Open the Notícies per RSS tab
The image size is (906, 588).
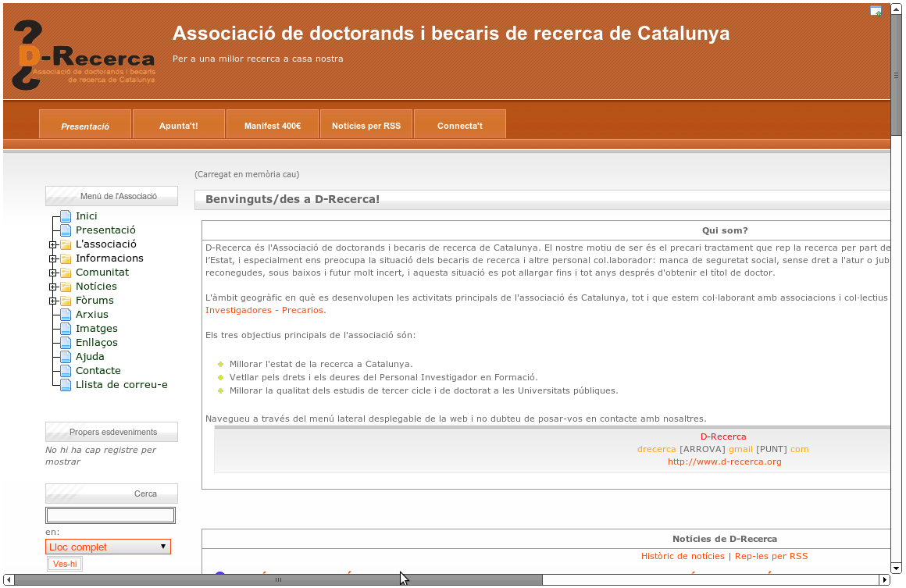point(366,125)
